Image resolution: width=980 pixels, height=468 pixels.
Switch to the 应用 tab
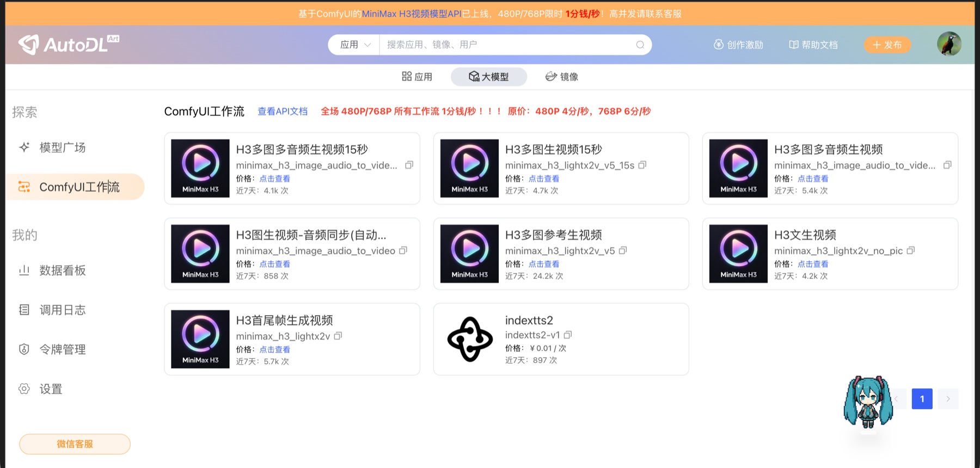pos(417,77)
